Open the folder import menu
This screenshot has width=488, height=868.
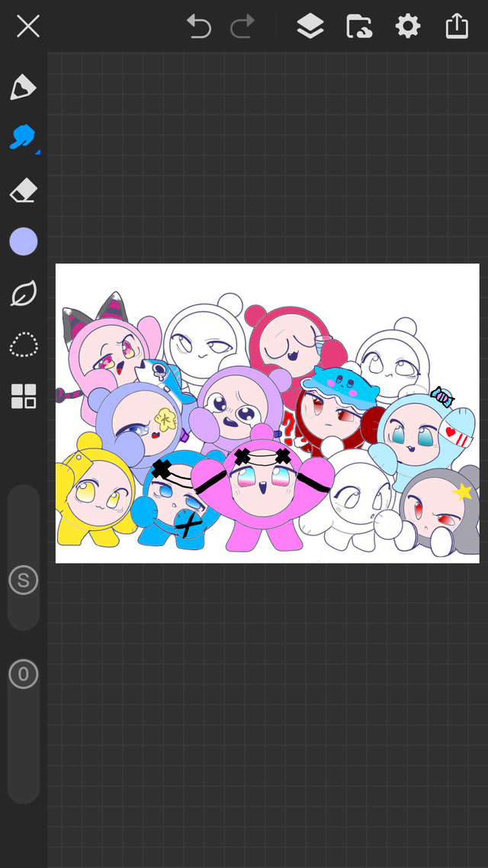358,27
